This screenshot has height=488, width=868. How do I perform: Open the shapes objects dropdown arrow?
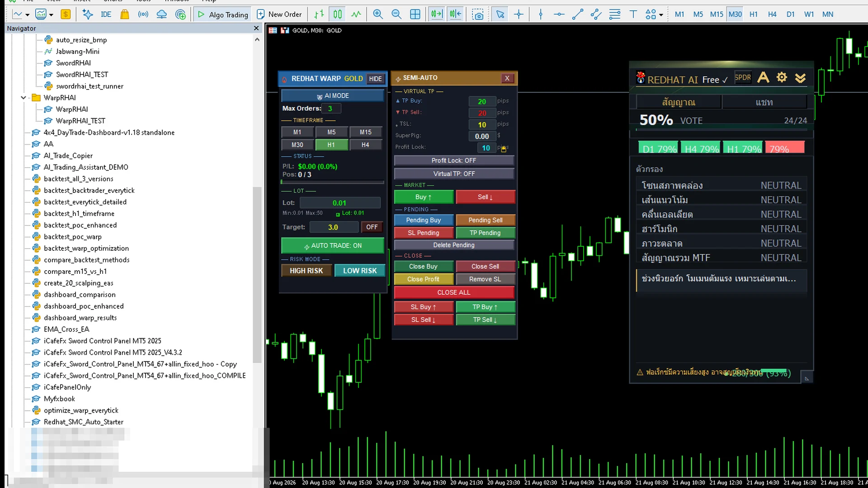[661, 15]
